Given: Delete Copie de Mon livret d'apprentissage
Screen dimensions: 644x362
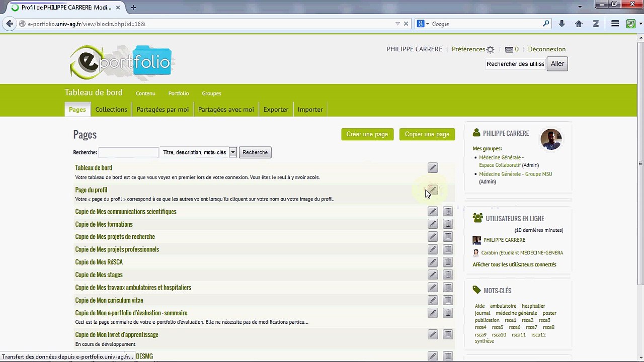Looking at the screenshot, I should tap(448, 334).
